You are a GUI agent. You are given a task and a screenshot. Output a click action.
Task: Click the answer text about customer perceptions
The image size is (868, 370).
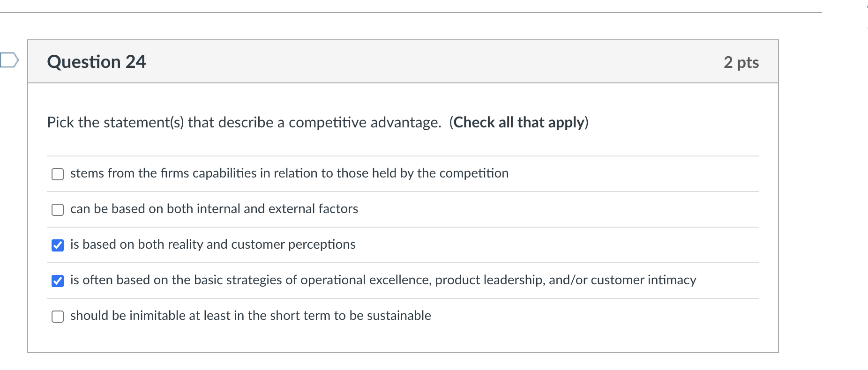pyautogui.click(x=213, y=244)
